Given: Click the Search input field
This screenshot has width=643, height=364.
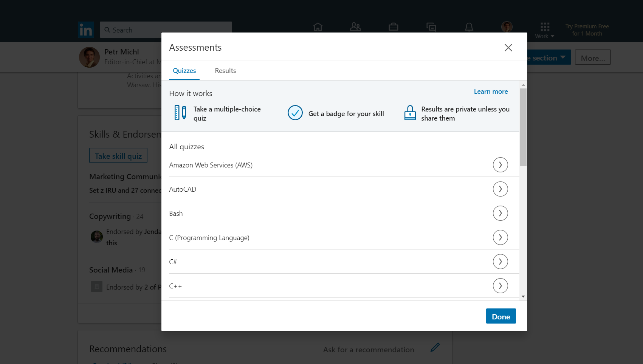Looking at the screenshot, I should click(x=166, y=30).
